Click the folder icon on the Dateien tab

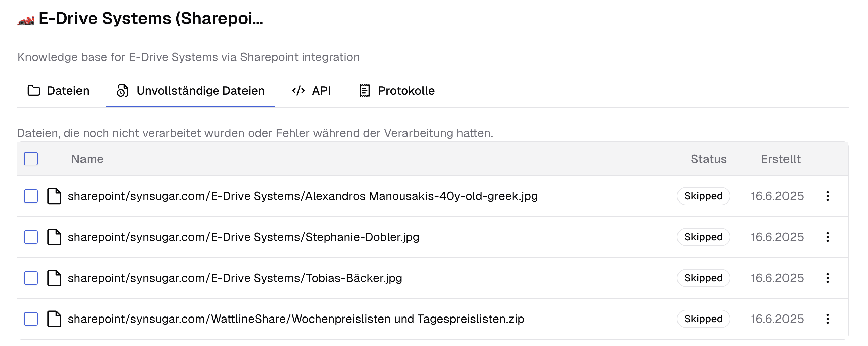click(34, 90)
